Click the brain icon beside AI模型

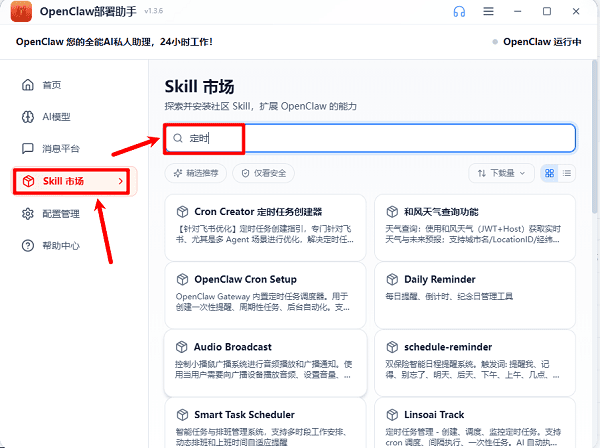tap(28, 117)
